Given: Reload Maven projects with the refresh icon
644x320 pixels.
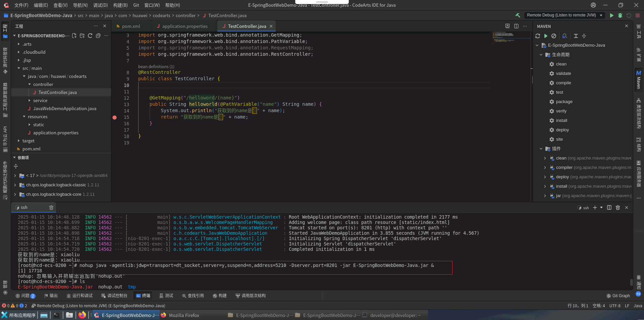Looking at the screenshot, I should point(538,36).
